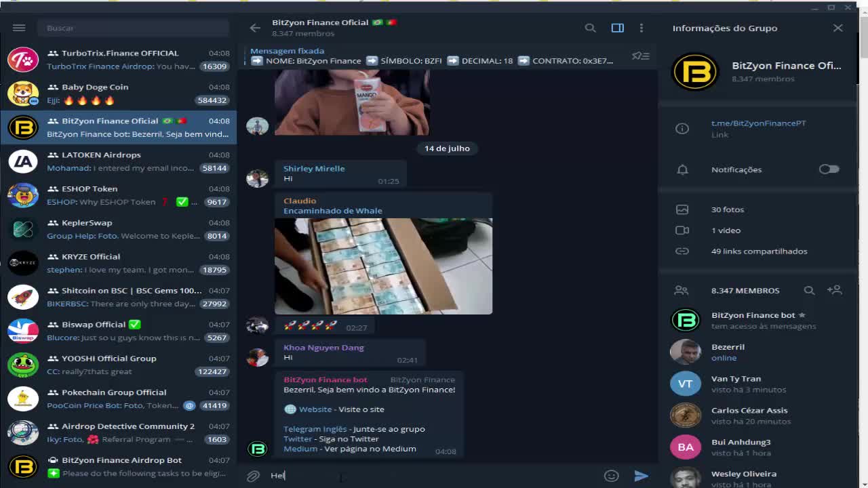Click Shirley Mirelle's avatar in chat
This screenshot has width=868, height=488.
tap(257, 178)
